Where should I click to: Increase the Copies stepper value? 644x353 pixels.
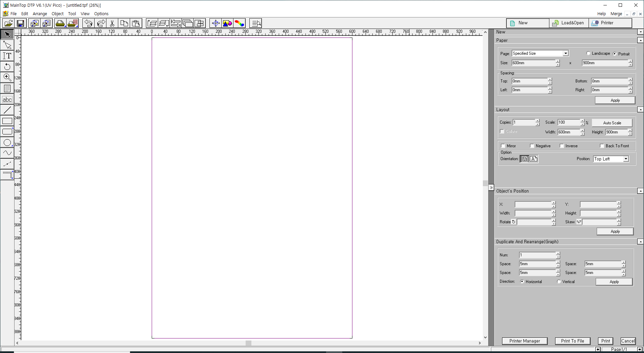pos(537,121)
